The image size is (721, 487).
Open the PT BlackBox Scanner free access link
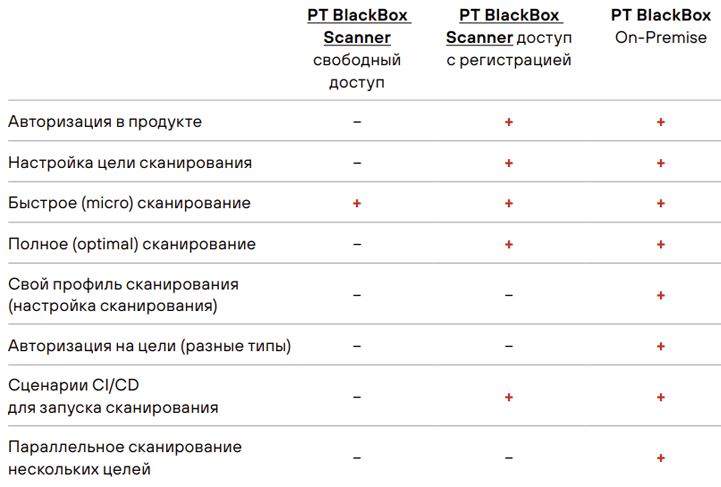tap(358, 26)
